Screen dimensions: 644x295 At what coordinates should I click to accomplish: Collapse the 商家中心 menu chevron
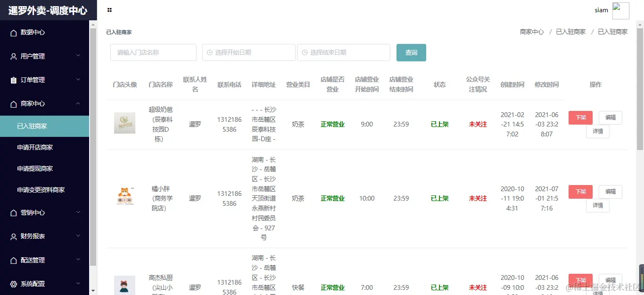(78, 103)
